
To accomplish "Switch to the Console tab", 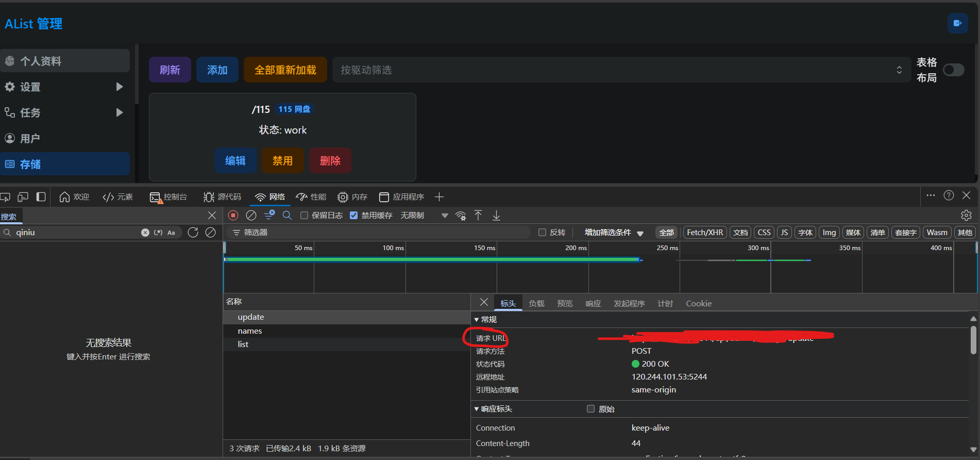I will point(168,197).
